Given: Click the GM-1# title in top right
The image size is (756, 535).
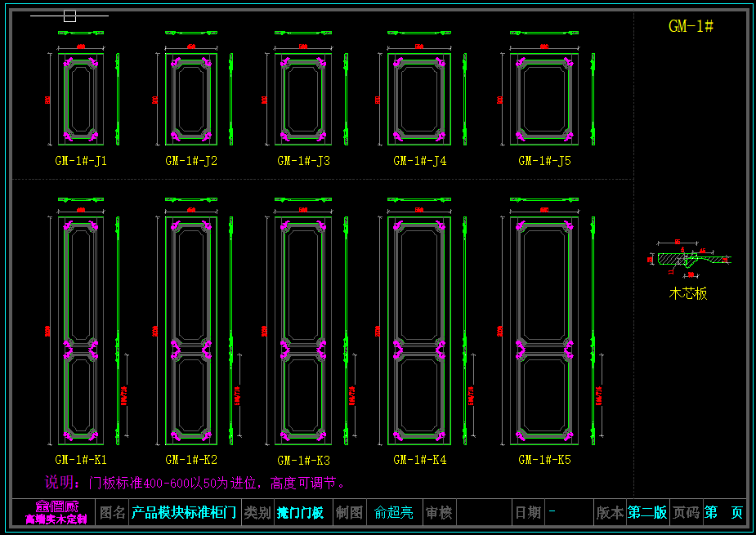Looking at the screenshot, I should 691,26.
